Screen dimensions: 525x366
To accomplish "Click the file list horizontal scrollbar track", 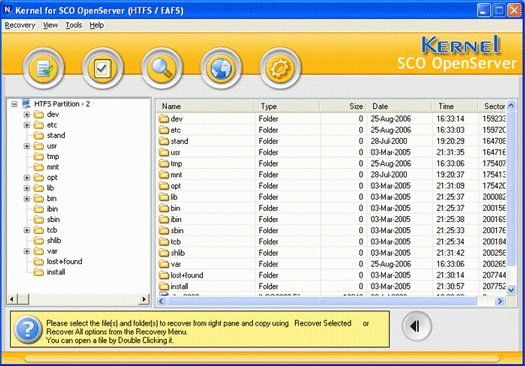I will coord(485,301).
